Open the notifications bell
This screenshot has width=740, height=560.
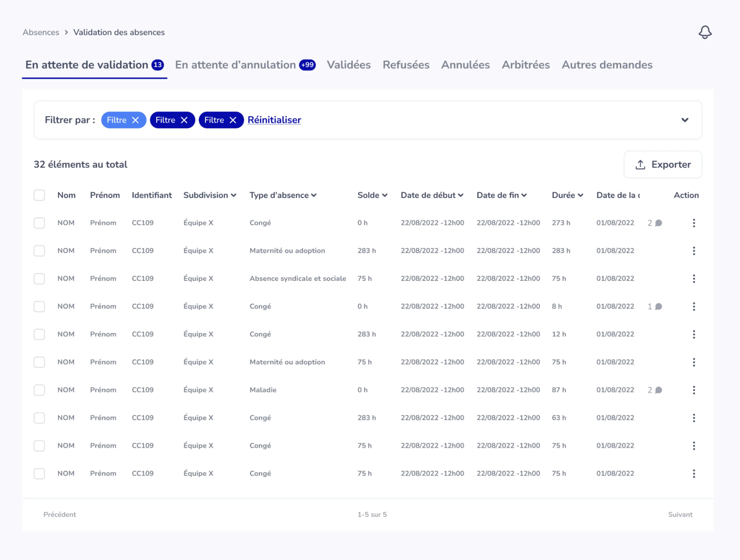point(705,32)
